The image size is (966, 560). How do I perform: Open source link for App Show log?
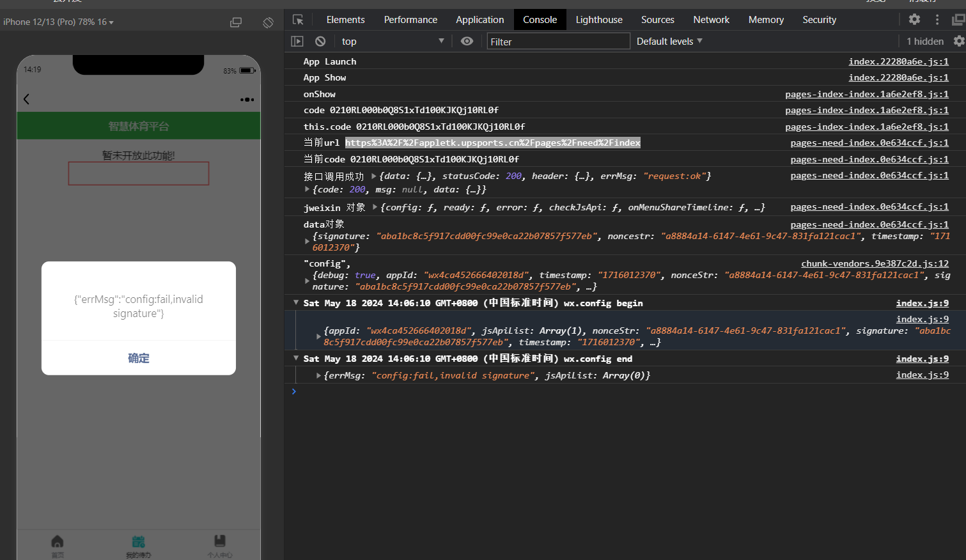click(x=898, y=77)
